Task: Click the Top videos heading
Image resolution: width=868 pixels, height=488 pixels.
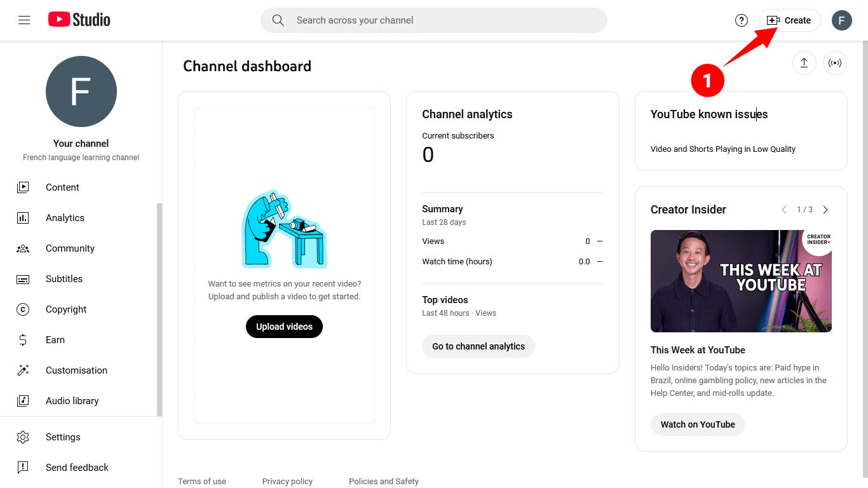Action: (445, 300)
